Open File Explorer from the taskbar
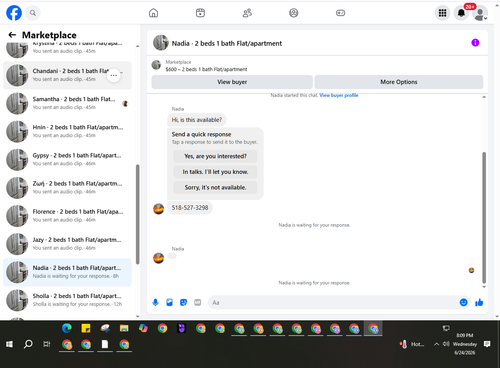 coord(124,328)
